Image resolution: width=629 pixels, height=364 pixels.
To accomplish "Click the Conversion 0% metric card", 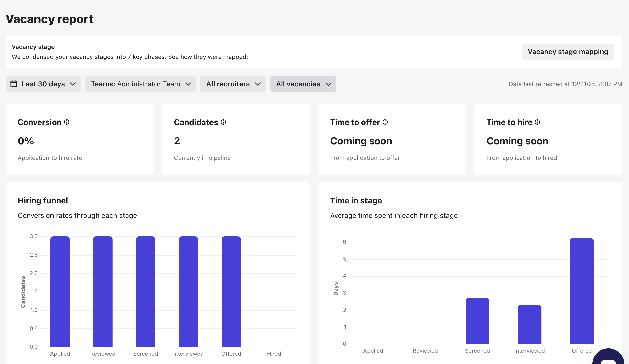I will tap(80, 139).
